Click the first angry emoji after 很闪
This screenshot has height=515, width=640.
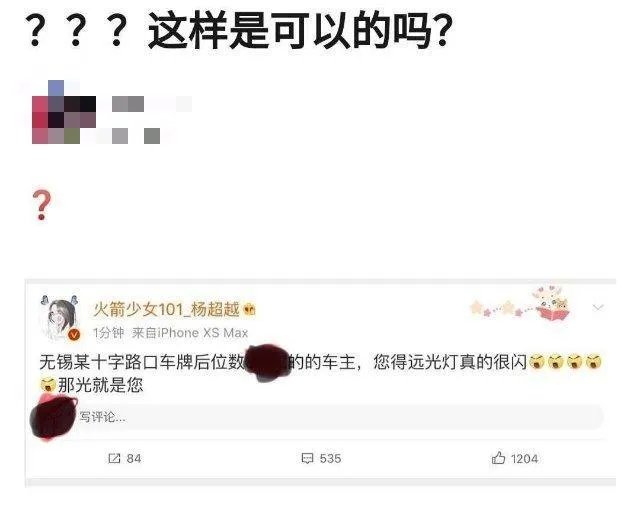[x=537, y=361]
